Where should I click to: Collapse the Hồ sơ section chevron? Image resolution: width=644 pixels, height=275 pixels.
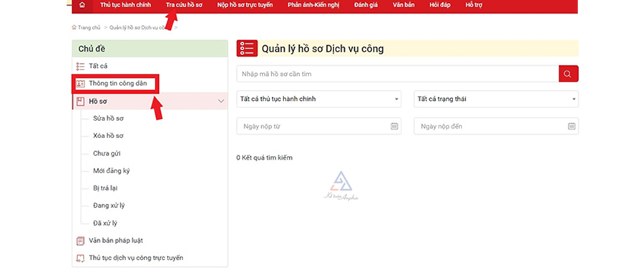click(x=221, y=101)
